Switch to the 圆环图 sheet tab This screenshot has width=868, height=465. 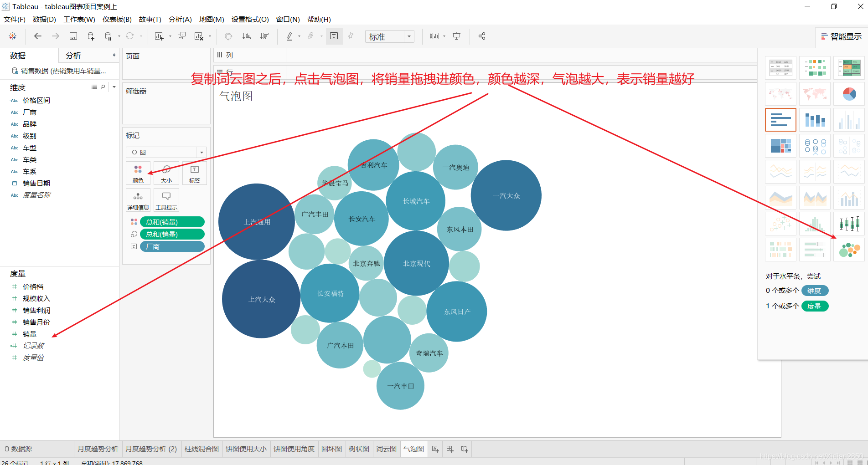point(331,449)
